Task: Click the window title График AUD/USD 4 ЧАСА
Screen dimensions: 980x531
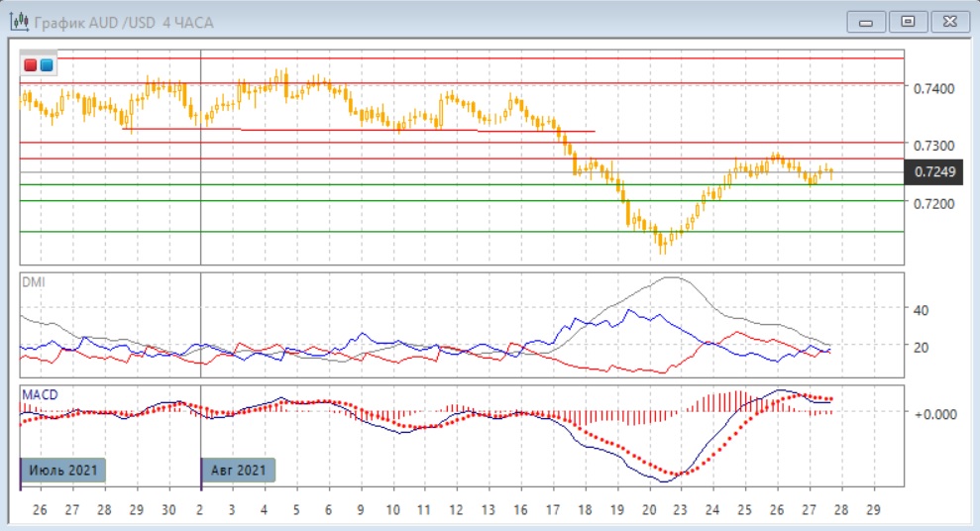Action: [124, 22]
